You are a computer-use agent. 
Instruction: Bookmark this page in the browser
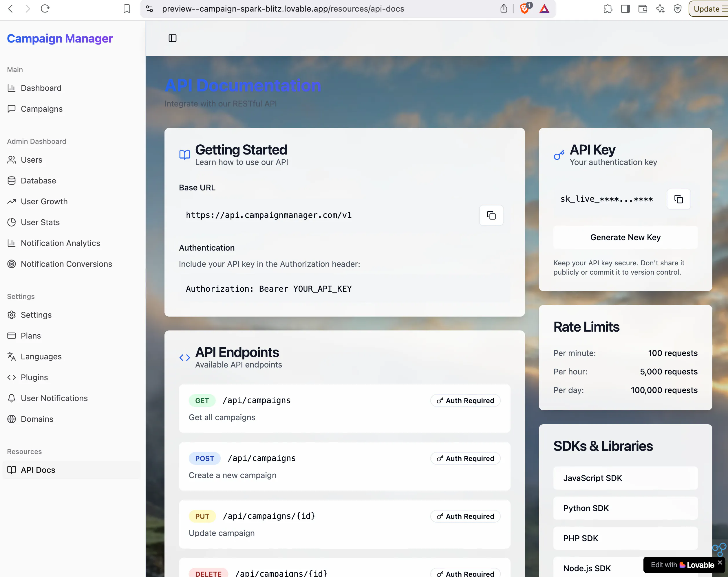(127, 9)
